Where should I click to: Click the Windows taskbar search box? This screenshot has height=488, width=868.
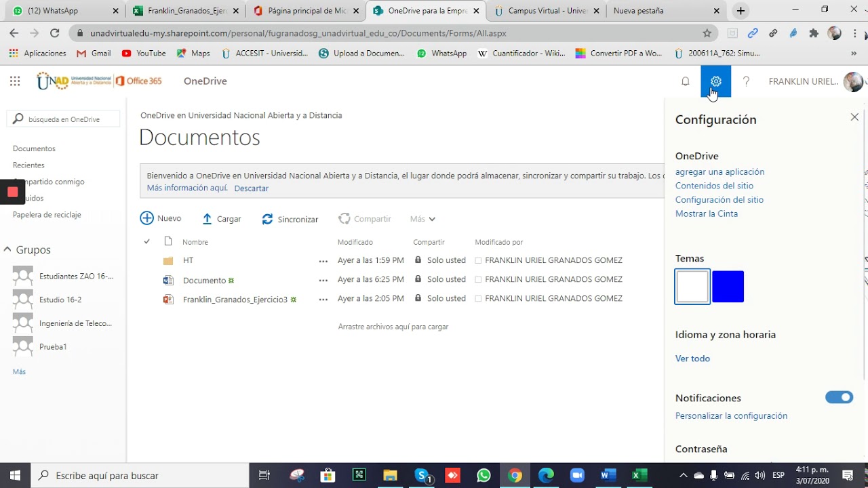tap(140, 475)
